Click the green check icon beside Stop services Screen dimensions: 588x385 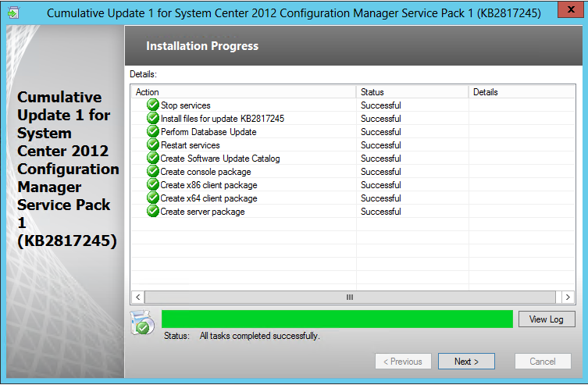pyautogui.click(x=152, y=105)
